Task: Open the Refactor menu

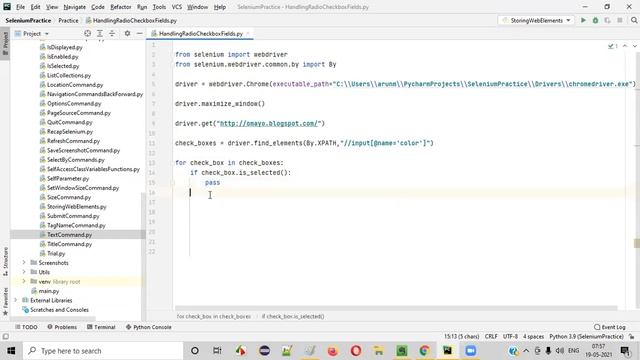Action: 121,7
